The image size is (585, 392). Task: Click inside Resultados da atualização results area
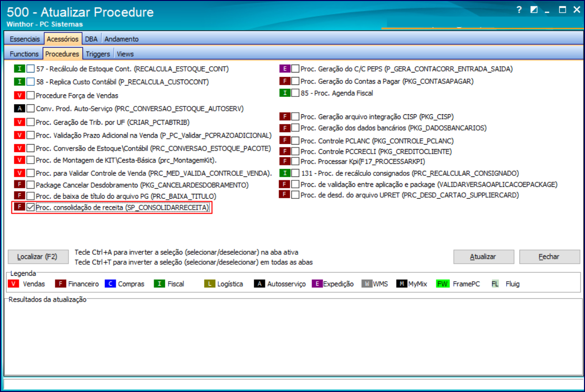click(x=293, y=337)
